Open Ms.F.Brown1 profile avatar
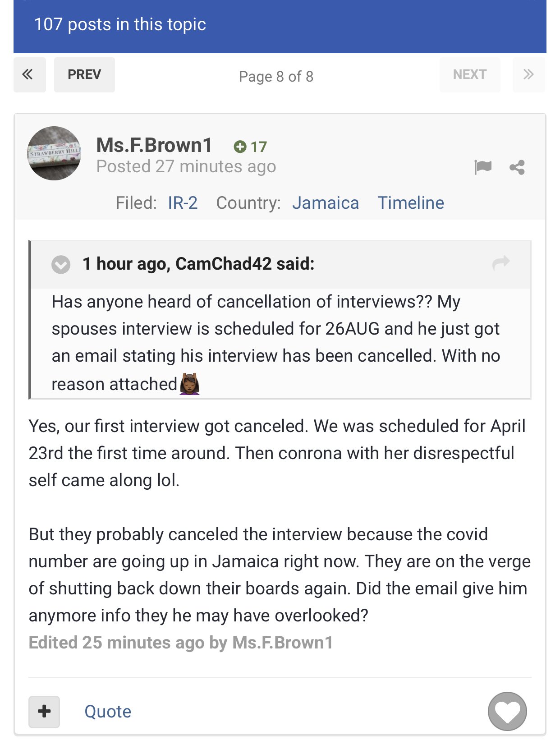This screenshot has height=754, width=560. [54, 153]
